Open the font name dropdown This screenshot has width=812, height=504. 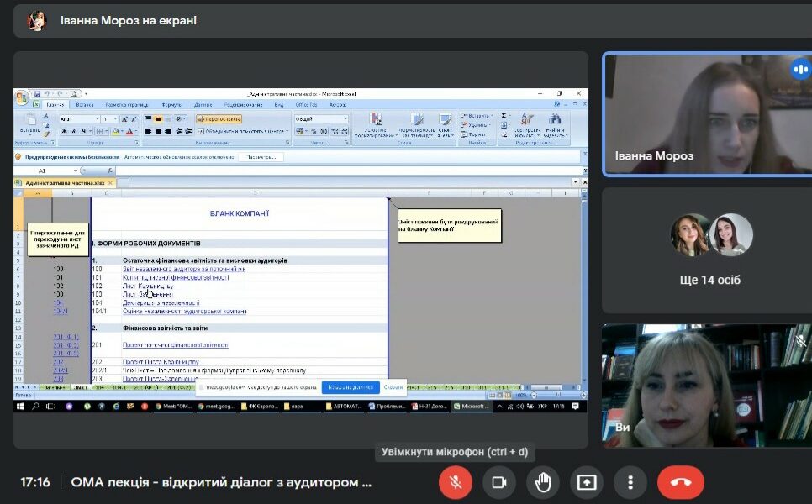[97, 119]
